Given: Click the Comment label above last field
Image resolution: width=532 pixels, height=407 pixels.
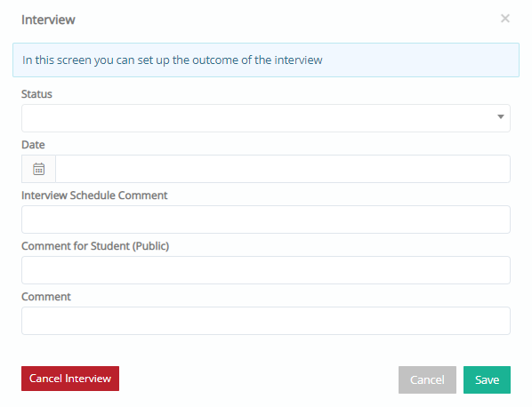Looking at the screenshot, I should click(x=46, y=297).
